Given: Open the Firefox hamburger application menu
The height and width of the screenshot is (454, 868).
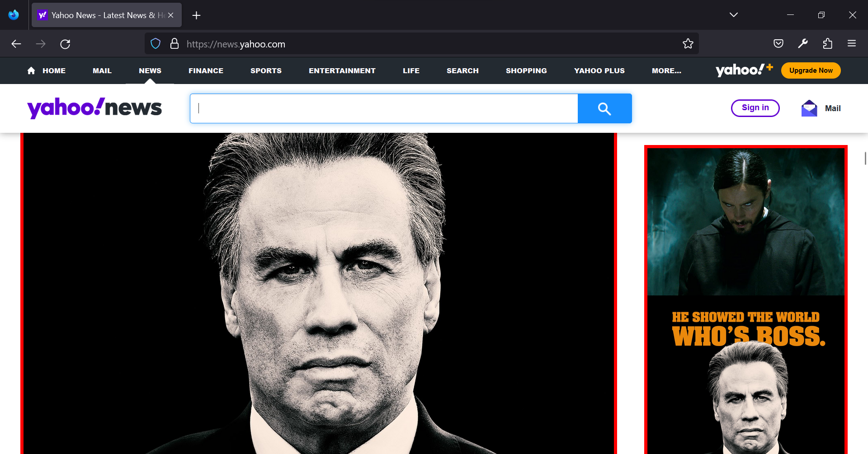Looking at the screenshot, I should 852,44.
